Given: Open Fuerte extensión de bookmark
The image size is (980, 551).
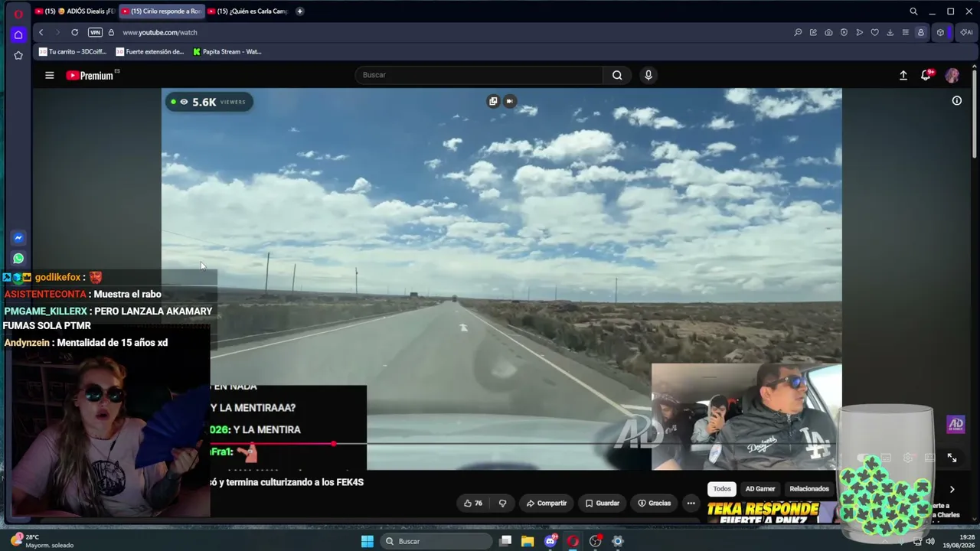Looking at the screenshot, I should 150,52.
